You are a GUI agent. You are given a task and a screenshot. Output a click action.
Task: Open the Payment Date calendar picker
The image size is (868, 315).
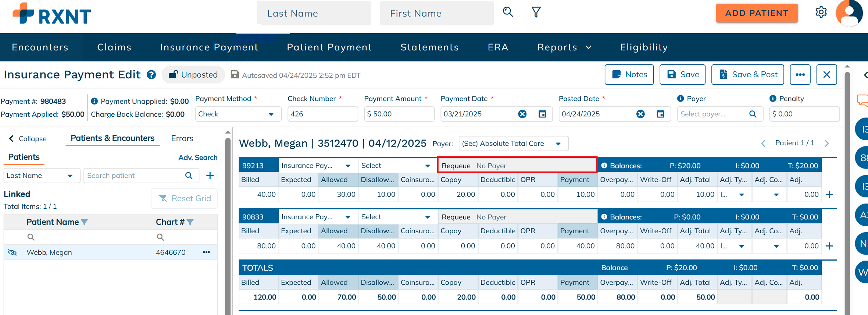[542, 114]
